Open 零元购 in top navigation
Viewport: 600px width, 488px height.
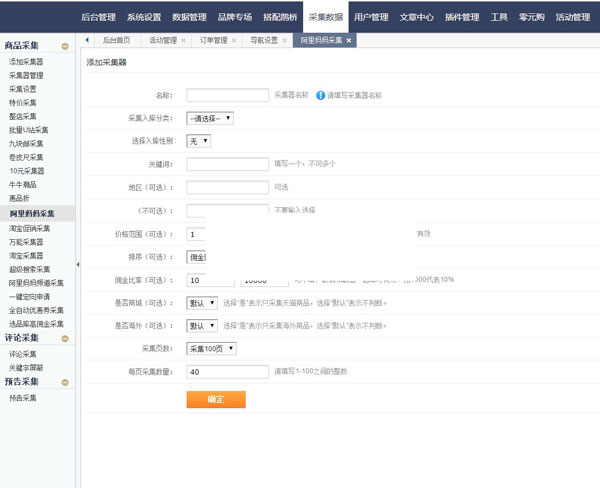[x=532, y=17]
